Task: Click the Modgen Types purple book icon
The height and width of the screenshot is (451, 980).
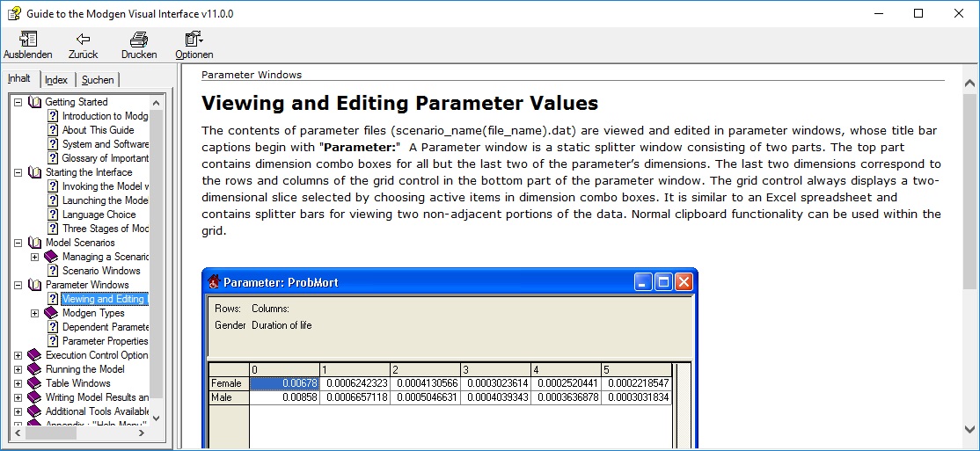Action: (51, 313)
